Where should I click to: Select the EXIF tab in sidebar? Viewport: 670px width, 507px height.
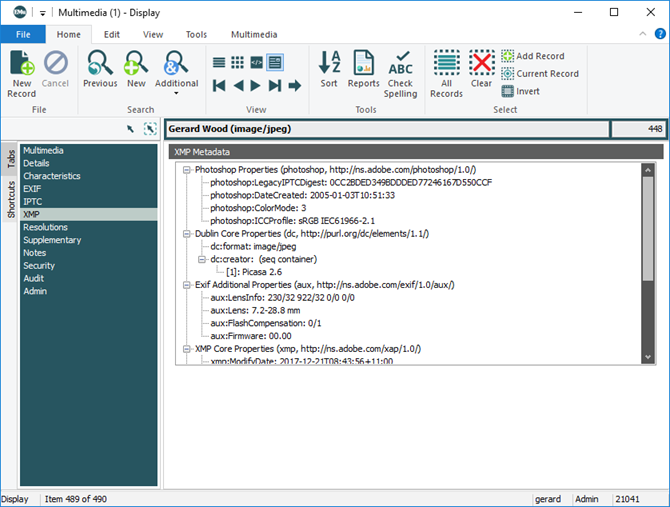pos(33,189)
